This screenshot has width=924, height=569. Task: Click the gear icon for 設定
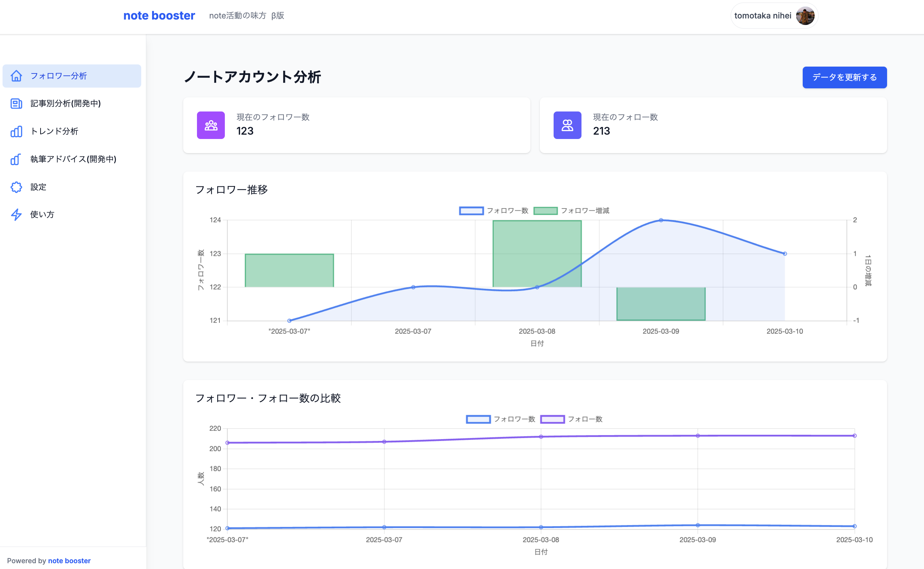[x=16, y=187]
